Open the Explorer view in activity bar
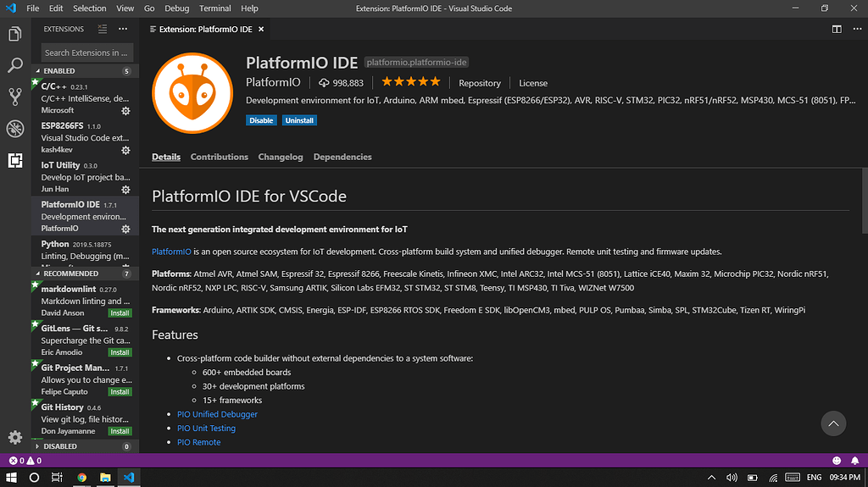Image resolution: width=868 pixels, height=487 pixels. [15, 35]
